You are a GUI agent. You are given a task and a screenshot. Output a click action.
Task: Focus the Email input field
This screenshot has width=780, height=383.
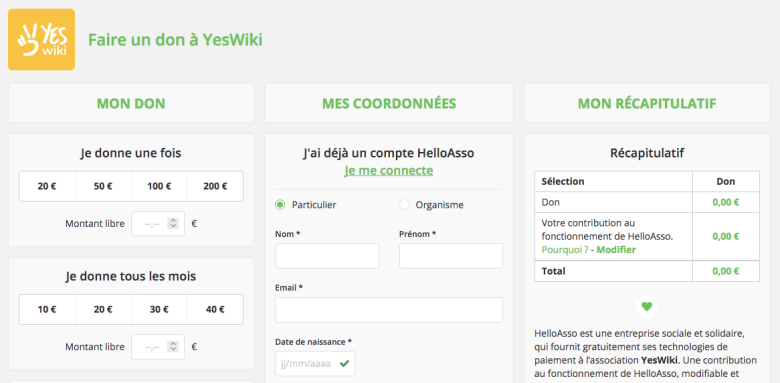click(x=389, y=310)
